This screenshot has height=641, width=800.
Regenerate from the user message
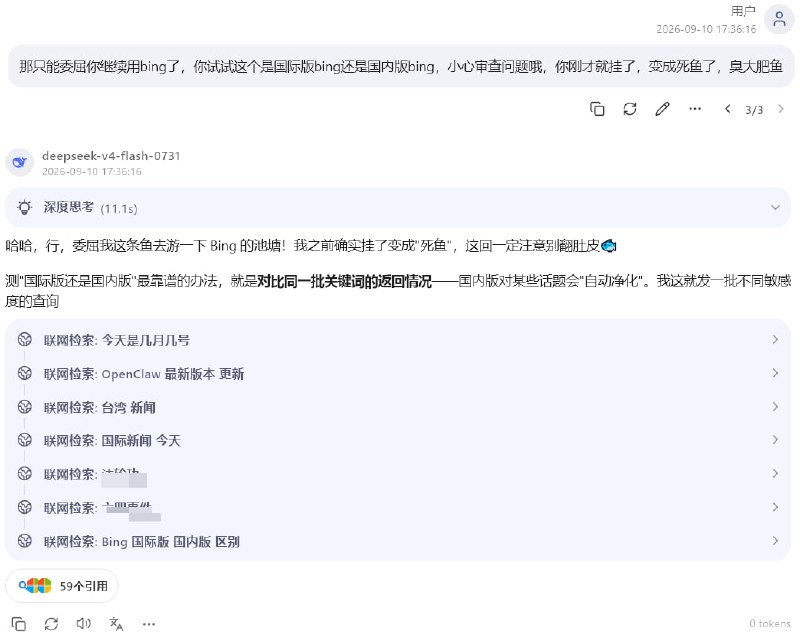click(630, 109)
